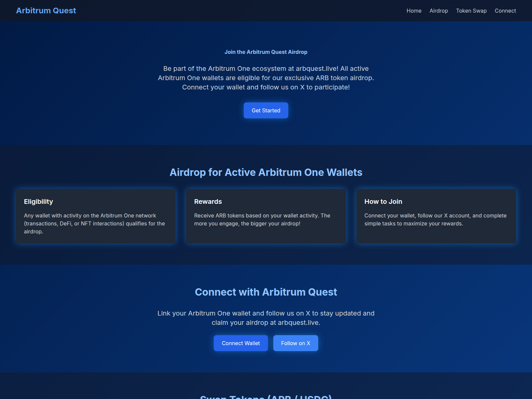
Task: Click the 'Connect with Arbitrum Quest' heading
Action: pos(266,292)
